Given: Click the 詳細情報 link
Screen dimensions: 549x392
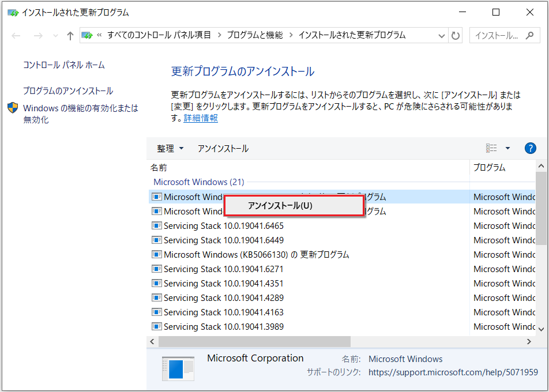Looking at the screenshot, I should 201,118.
